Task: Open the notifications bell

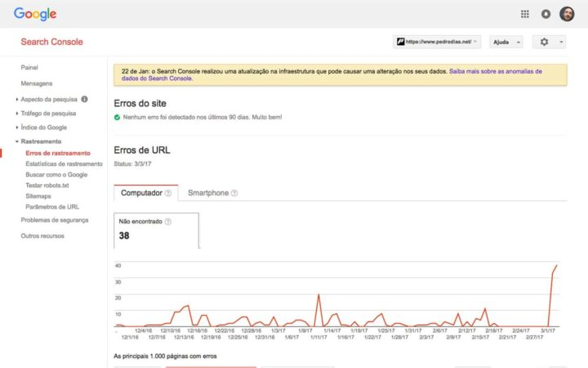Action: tap(546, 14)
